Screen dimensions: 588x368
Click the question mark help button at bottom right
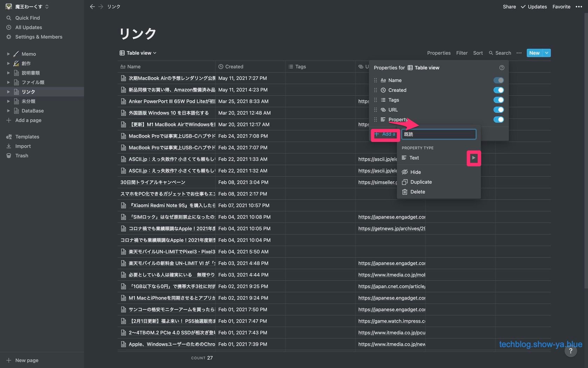(x=570, y=351)
